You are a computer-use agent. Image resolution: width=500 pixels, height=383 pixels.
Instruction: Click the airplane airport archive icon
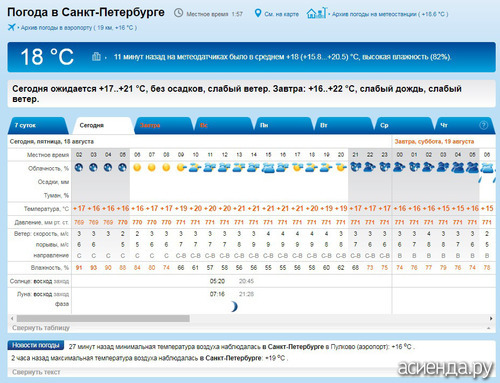point(12,27)
